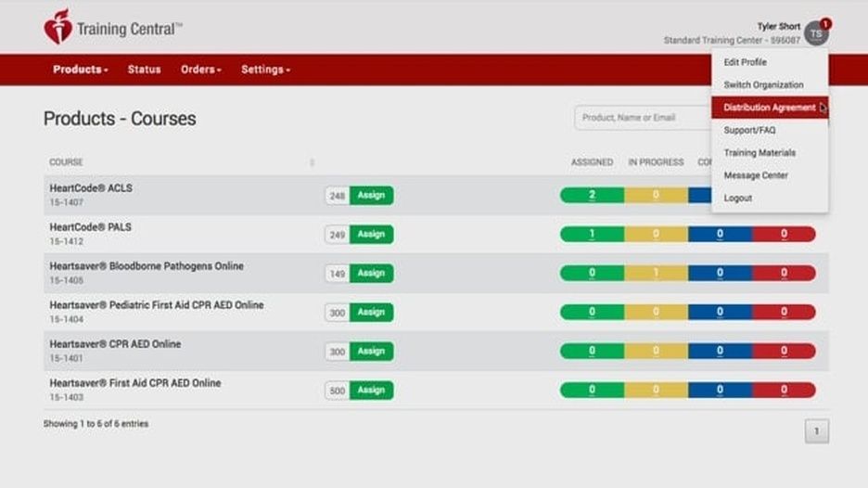This screenshot has width=868, height=488.
Task: Click Heartsaver® Bloodborne Pathogens Online name
Action: (x=147, y=266)
